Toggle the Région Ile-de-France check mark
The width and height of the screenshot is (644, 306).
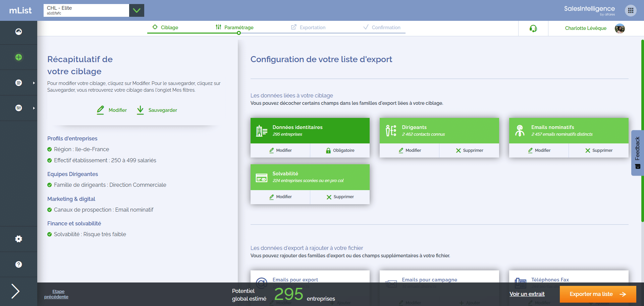pyautogui.click(x=50, y=149)
